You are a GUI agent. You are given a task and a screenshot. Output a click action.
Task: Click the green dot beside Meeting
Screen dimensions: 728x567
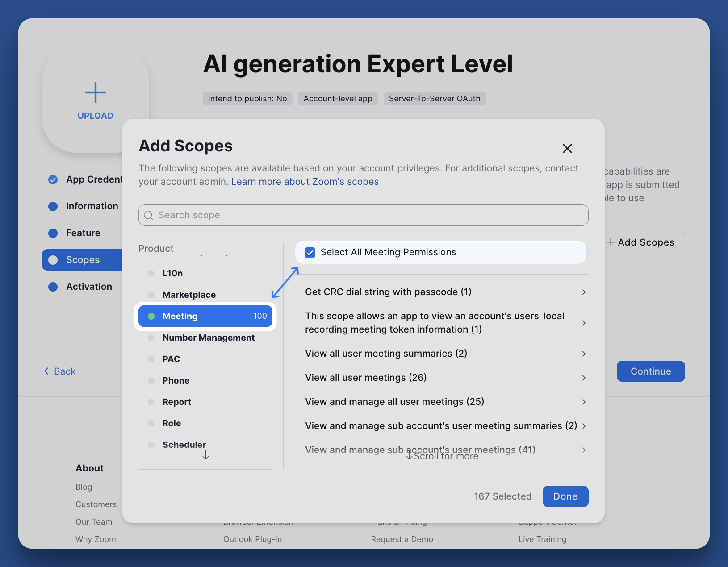pos(151,316)
